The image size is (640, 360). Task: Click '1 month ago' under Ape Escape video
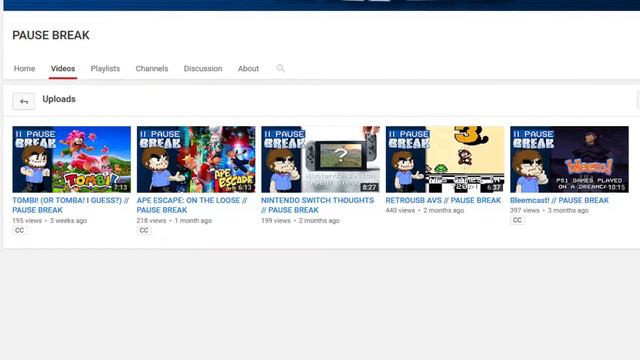(x=193, y=220)
